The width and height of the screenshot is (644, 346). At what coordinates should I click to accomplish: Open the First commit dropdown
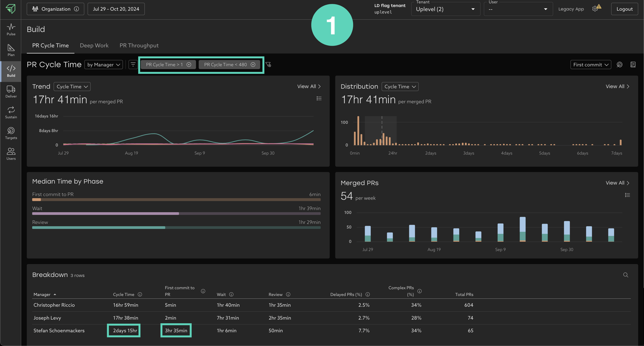pyautogui.click(x=590, y=65)
